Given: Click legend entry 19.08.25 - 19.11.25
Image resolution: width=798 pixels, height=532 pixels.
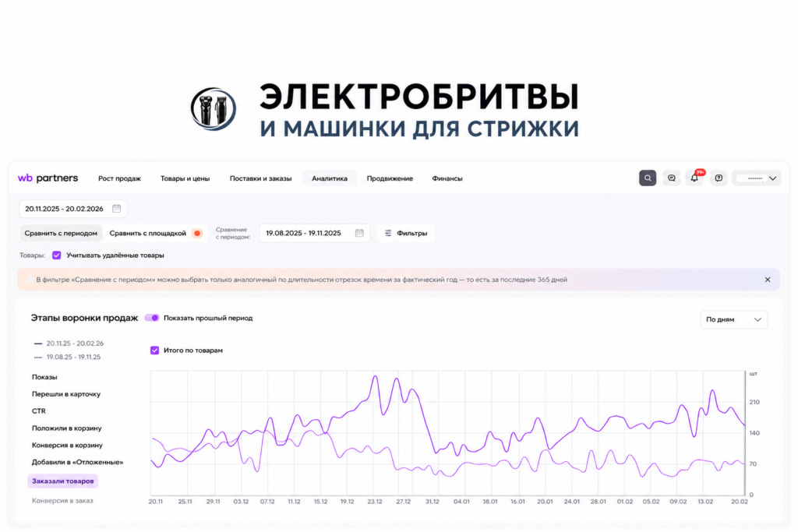Looking at the screenshot, I should [67, 357].
